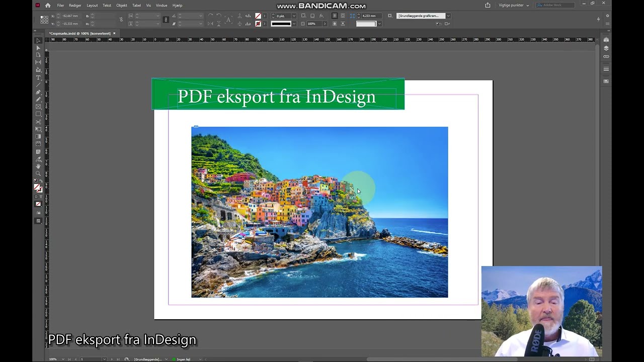Open the effects fx button
This screenshot has height=362, width=644.
321,16
